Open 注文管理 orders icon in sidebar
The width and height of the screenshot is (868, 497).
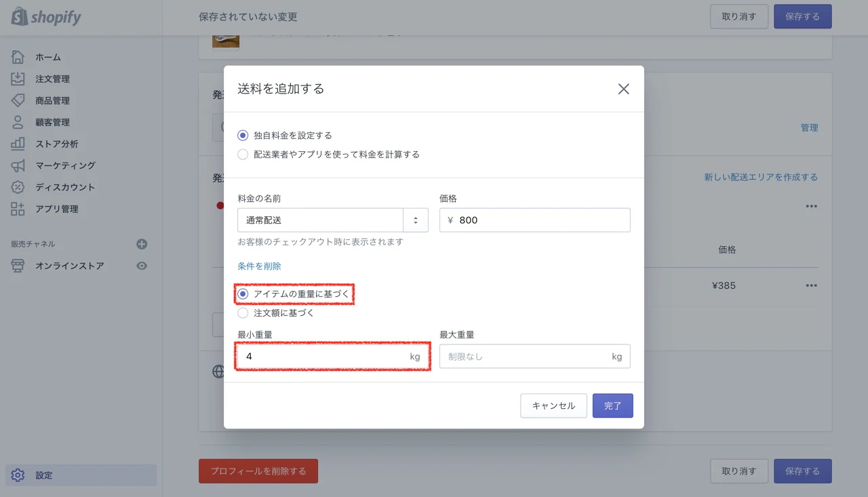pos(18,79)
